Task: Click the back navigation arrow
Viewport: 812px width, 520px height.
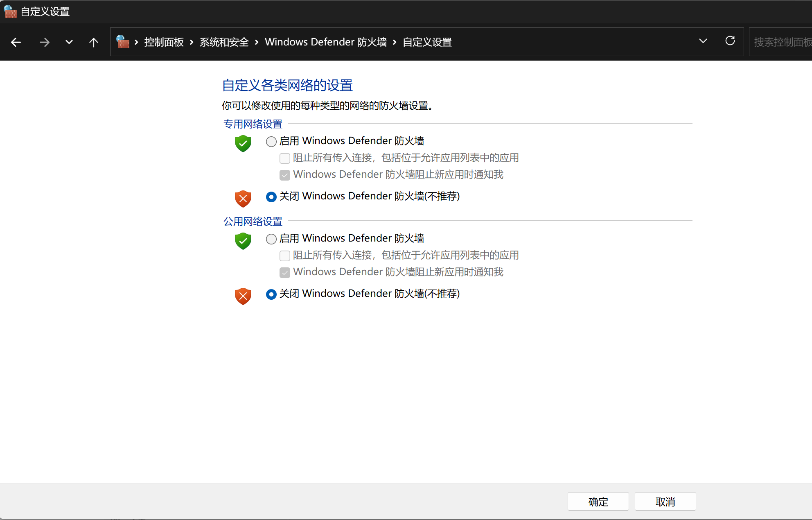Action: 16,42
